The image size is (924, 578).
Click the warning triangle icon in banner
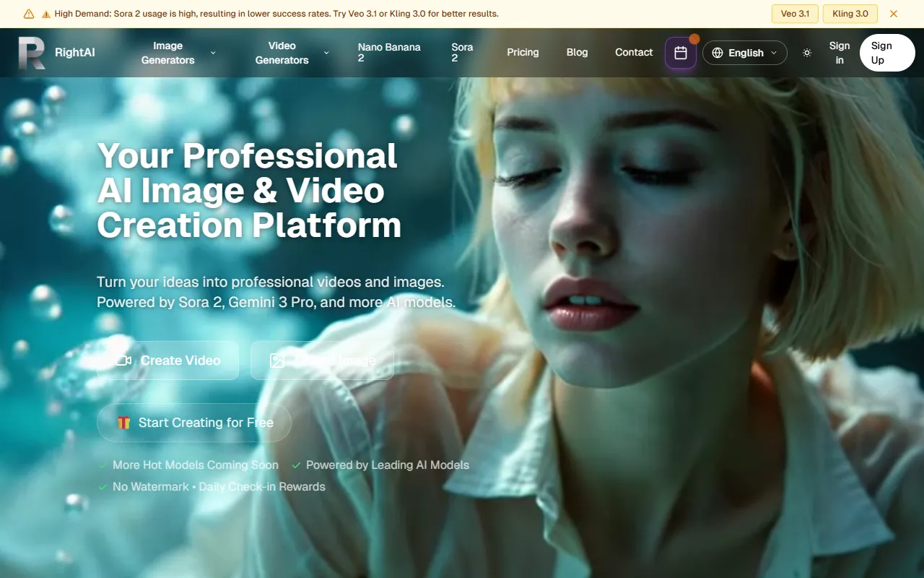tap(29, 14)
